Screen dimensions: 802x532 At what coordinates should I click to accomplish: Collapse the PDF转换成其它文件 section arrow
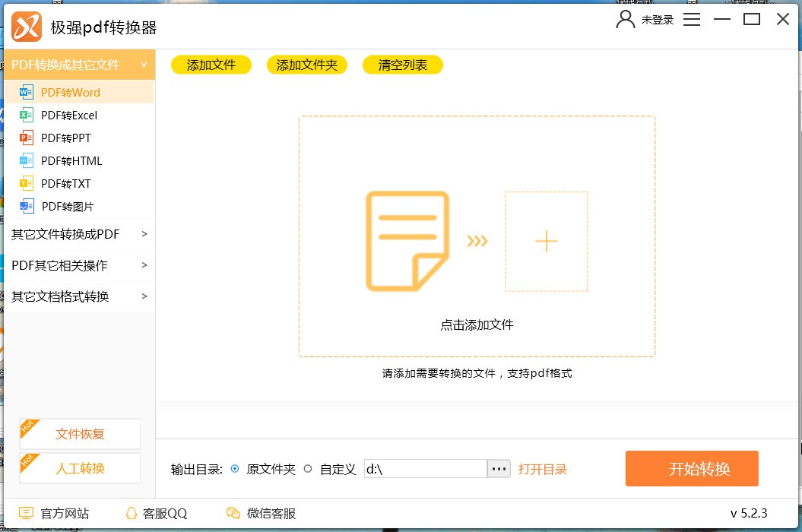(x=144, y=65)
